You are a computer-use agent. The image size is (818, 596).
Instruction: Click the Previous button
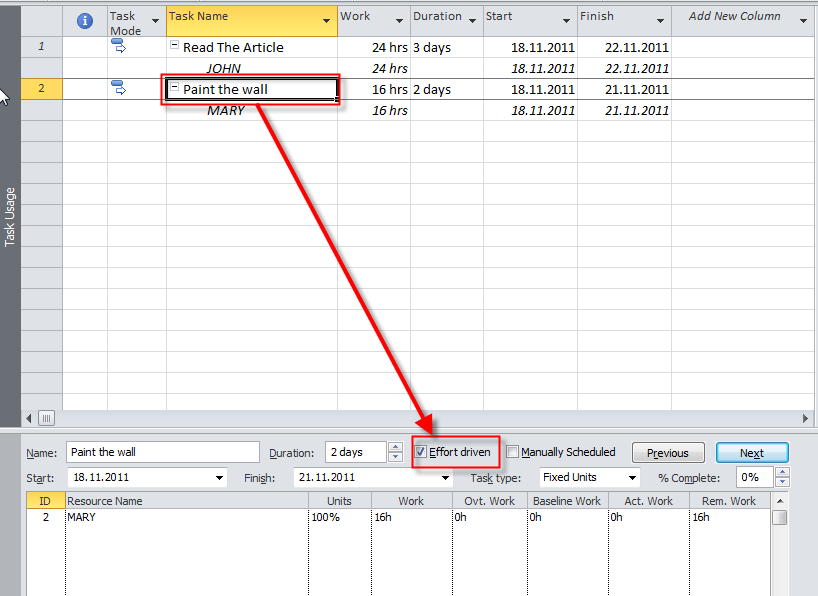667,453
